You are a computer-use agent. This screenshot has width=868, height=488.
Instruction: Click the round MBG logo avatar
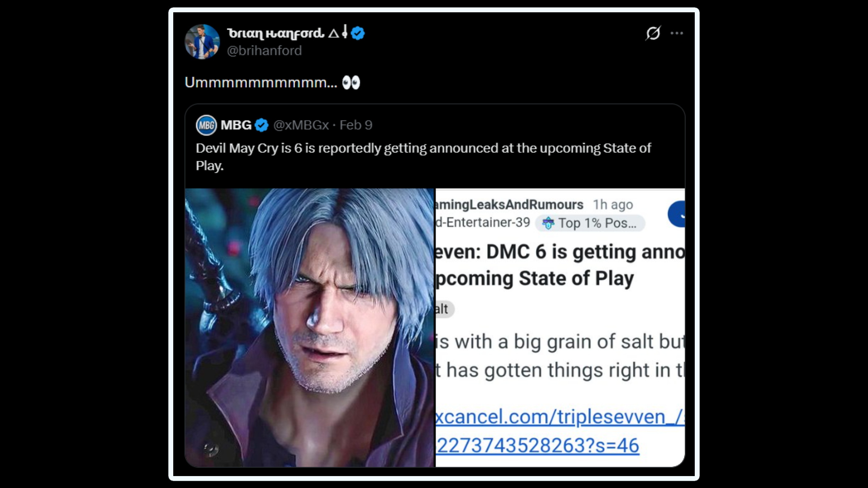point(206,125)
